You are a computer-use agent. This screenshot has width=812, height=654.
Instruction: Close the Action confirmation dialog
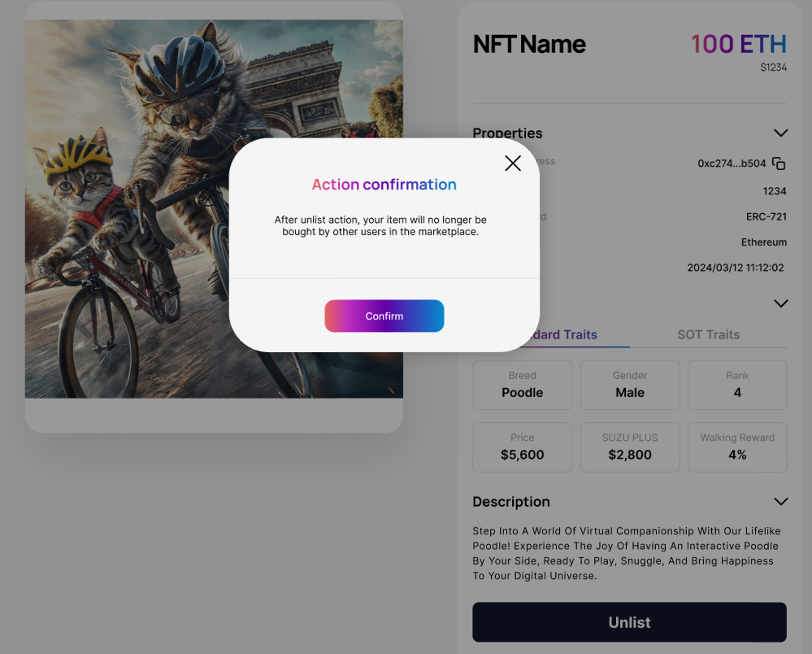513,163
